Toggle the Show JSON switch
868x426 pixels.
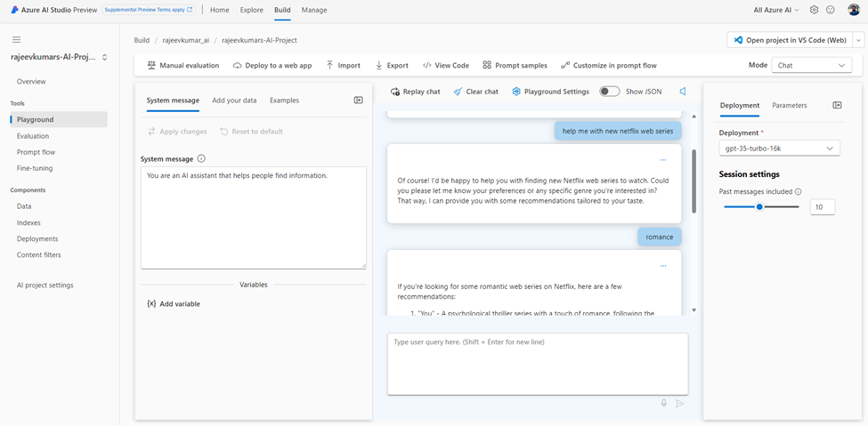coord(609,92)
